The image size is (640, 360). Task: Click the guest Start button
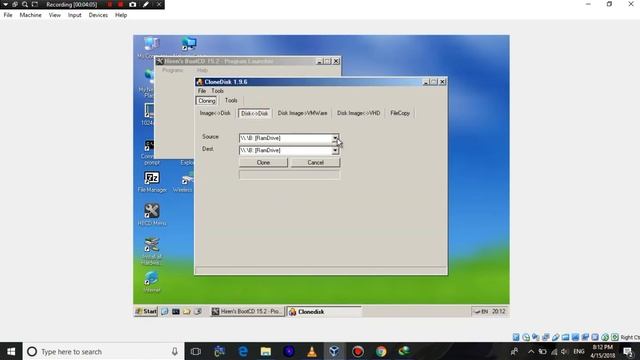click(146, 311)
